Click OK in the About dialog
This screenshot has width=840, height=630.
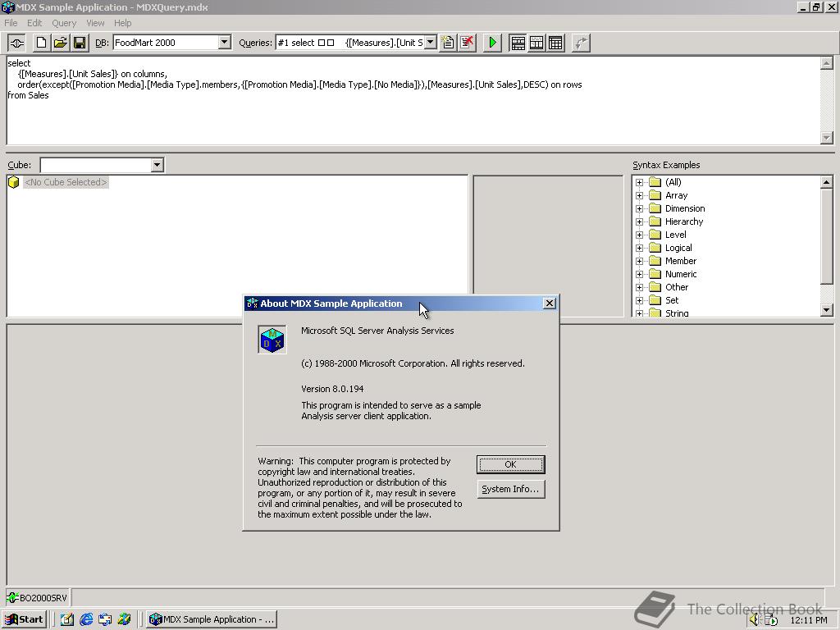tap(510, 464)
